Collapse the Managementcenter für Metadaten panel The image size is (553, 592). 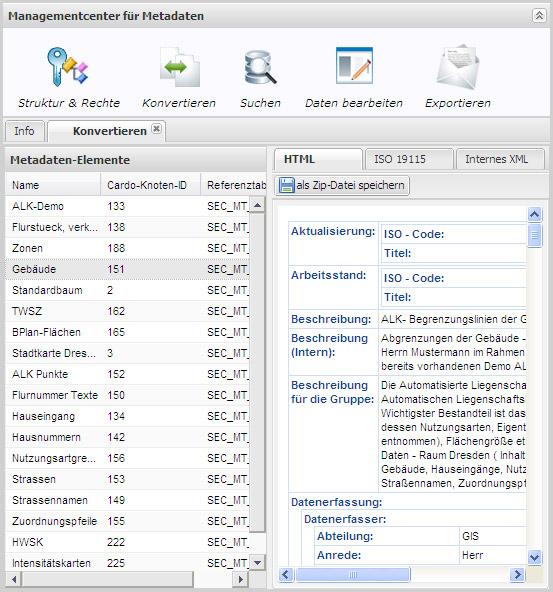coord(539,15)
